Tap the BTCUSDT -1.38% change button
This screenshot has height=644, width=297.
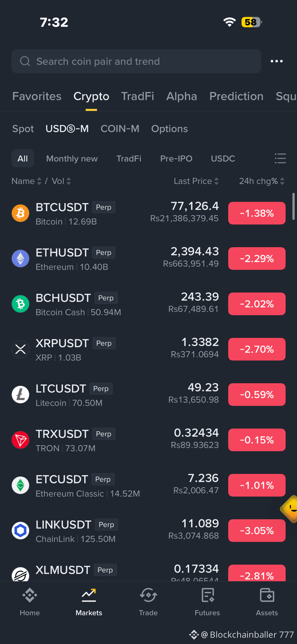(x=257, y=213)
